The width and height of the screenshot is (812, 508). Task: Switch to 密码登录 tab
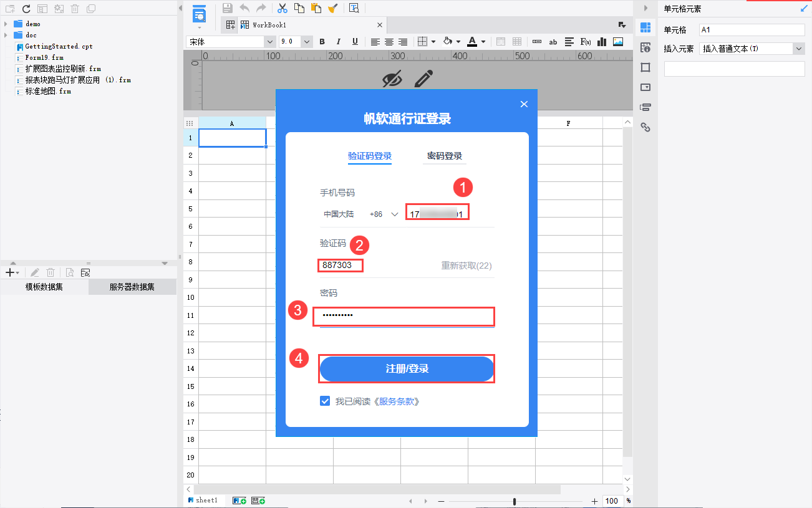[x=445, y=156]
